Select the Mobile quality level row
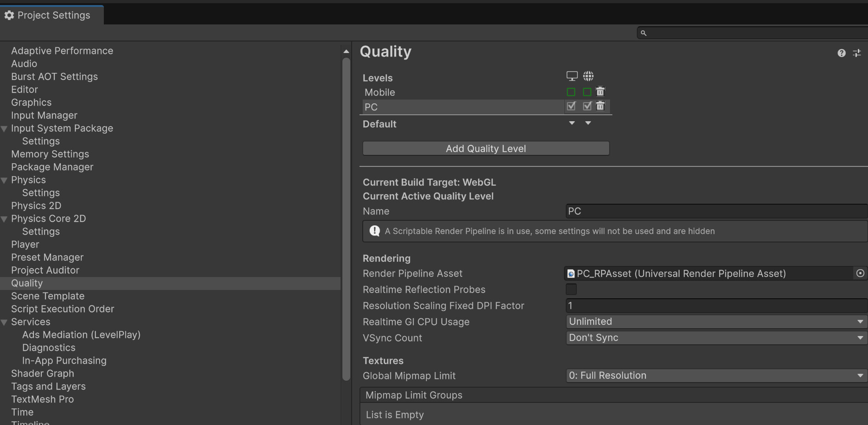Image resolution: width=868 pixels, height=425 pixels. 463,92
